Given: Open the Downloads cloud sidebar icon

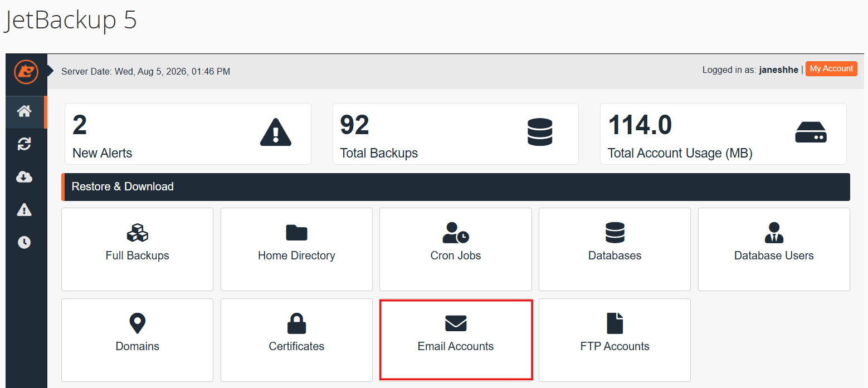Looking at the screenshot, I should click(x=24, y=177).
